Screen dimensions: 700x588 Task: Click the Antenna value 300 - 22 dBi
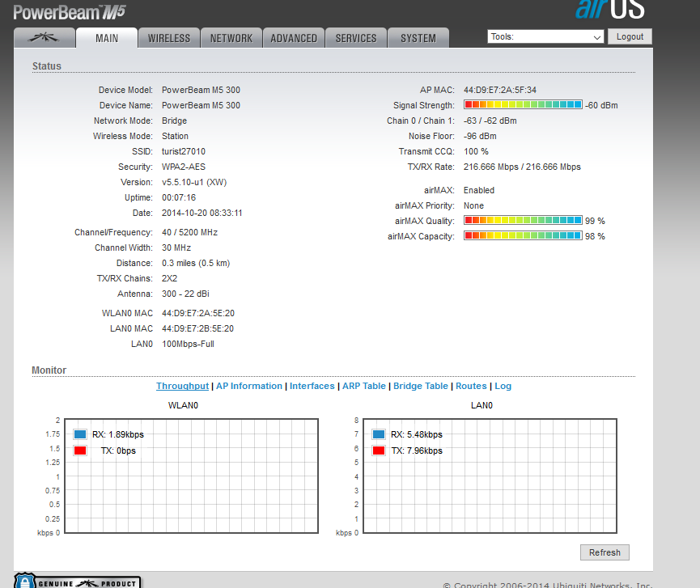[x=185, y=294]
